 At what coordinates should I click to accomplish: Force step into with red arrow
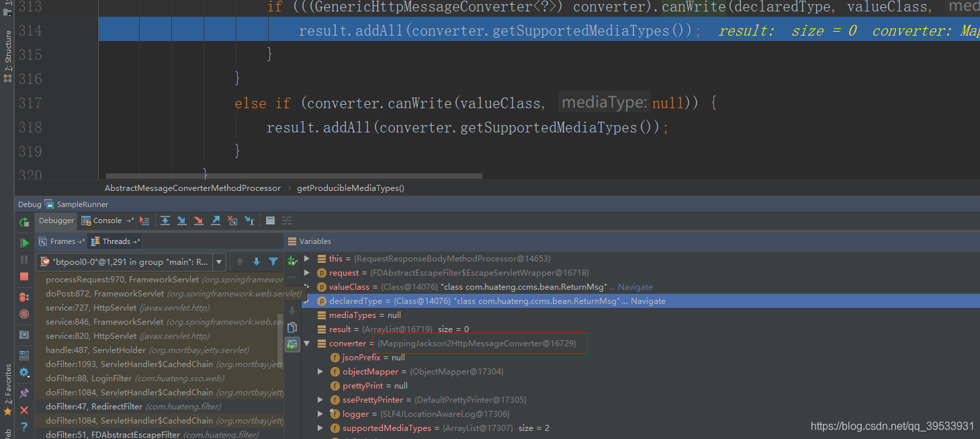point(198,221)
